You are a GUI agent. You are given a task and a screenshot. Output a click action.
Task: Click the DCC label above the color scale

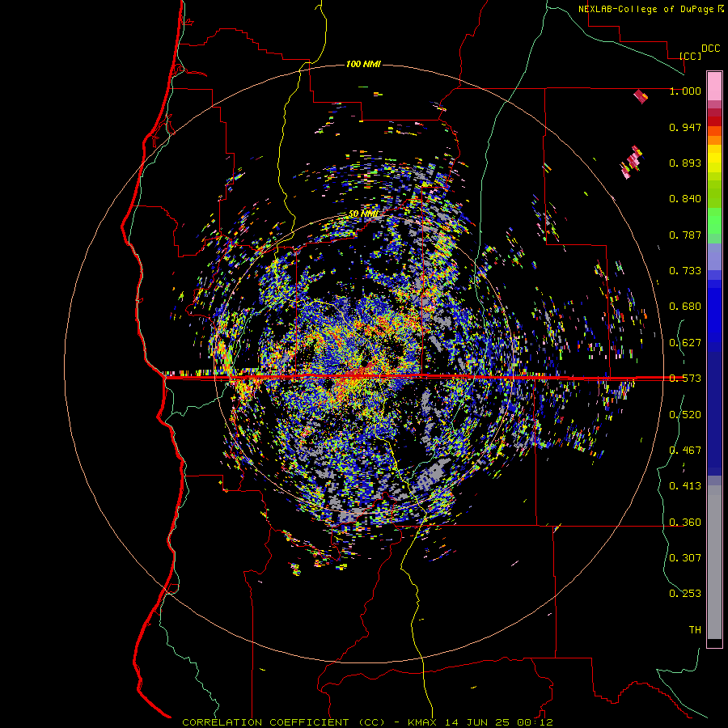[x=710, y=49]
